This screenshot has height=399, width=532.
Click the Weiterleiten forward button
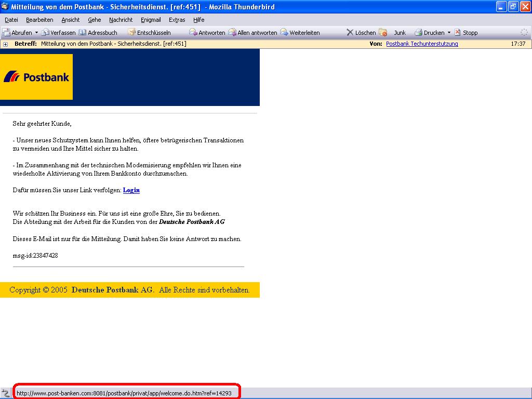(x=300, y=33)
